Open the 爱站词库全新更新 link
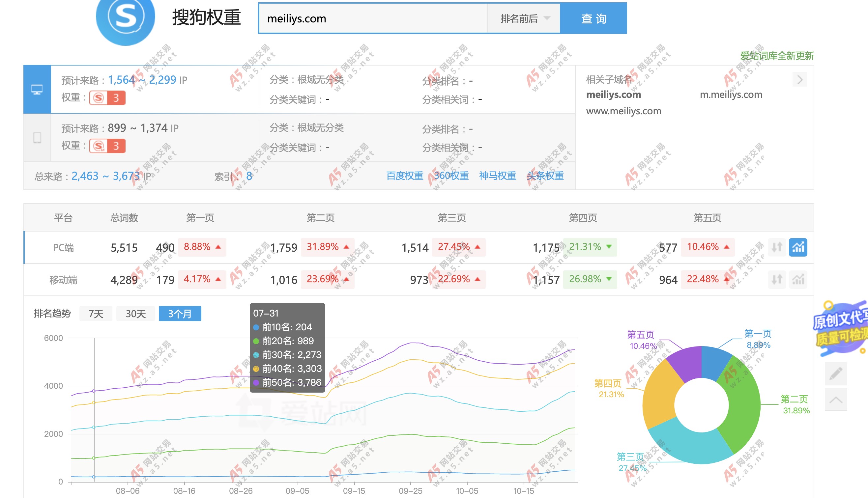Image resolution: width=868 pixels, height=498 pixels. 777,56
